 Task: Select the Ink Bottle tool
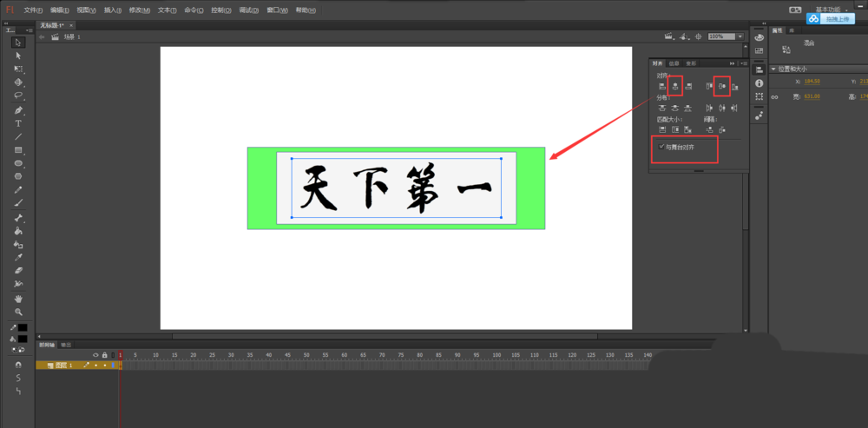coord(18,244)
